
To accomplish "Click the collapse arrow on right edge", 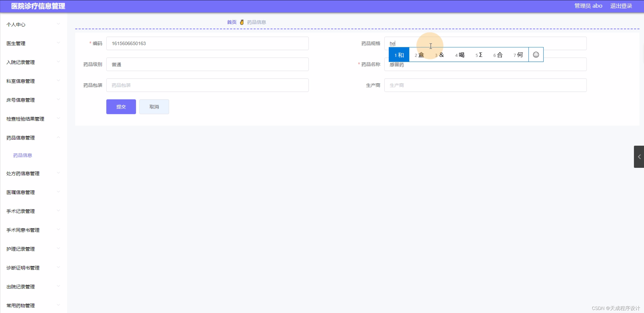I will 639,157.
